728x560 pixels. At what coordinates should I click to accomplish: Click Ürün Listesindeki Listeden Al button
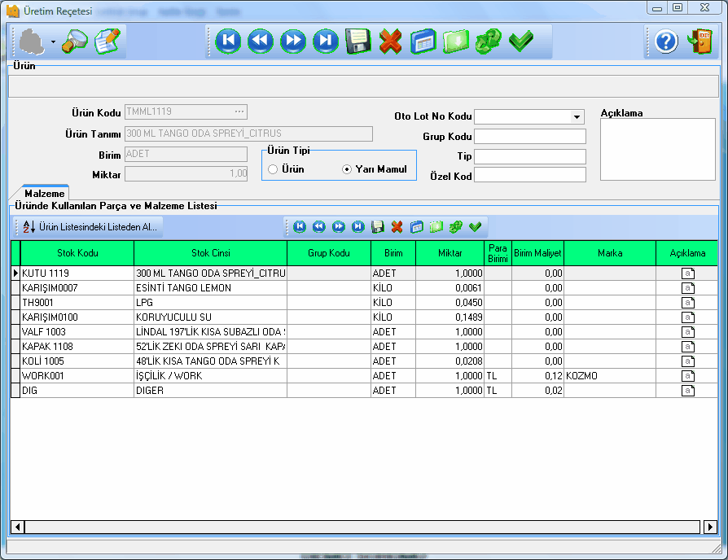pos(90,227)
